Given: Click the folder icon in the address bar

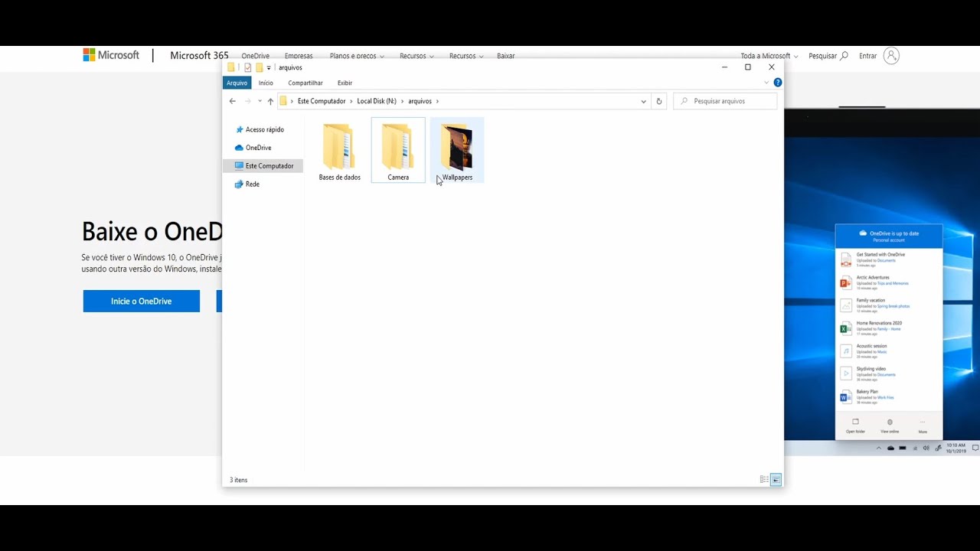Looking at the screenshot, I should [283, 101].
